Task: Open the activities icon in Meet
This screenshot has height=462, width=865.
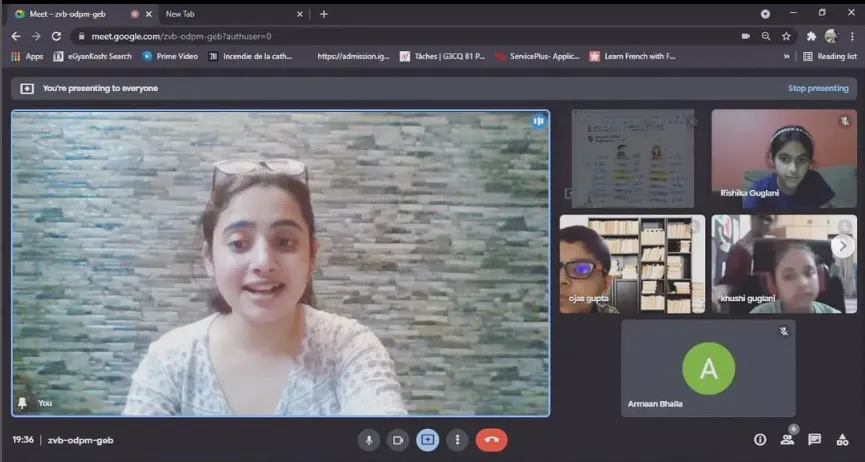Action: pyautogui.click(x=841, y=440)
